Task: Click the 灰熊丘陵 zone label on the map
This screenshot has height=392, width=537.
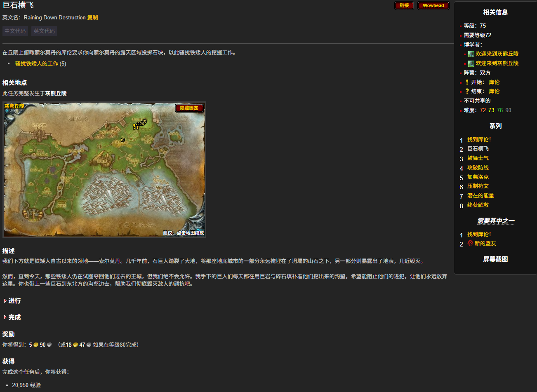Action: pyautogui.click(x=14, y=106)
